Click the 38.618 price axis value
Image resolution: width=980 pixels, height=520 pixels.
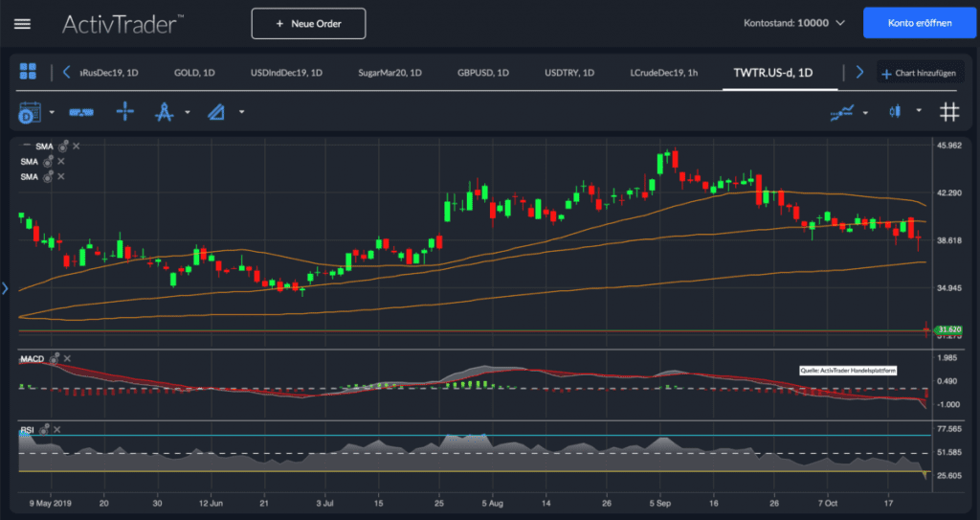click(949, 240)
